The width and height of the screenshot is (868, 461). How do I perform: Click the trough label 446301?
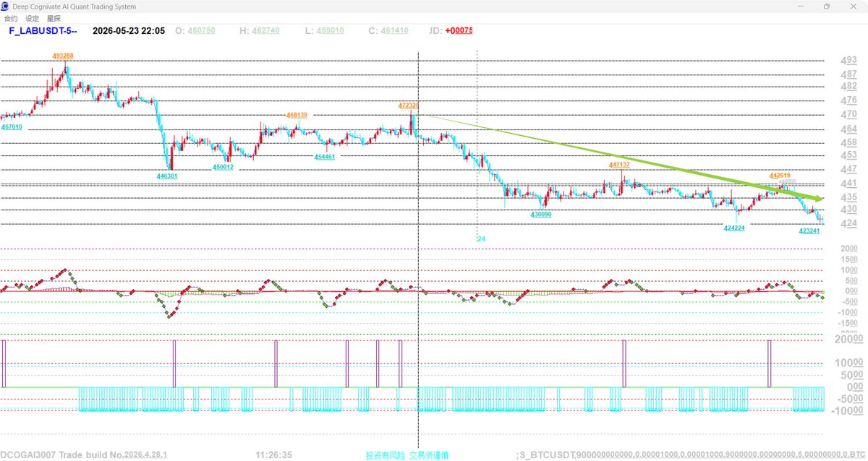pos(167,176)
